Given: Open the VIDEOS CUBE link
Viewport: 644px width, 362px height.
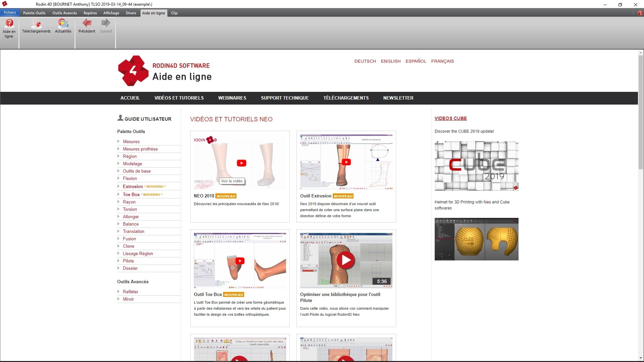Looking at the screenshot, I should pos(450,118).
